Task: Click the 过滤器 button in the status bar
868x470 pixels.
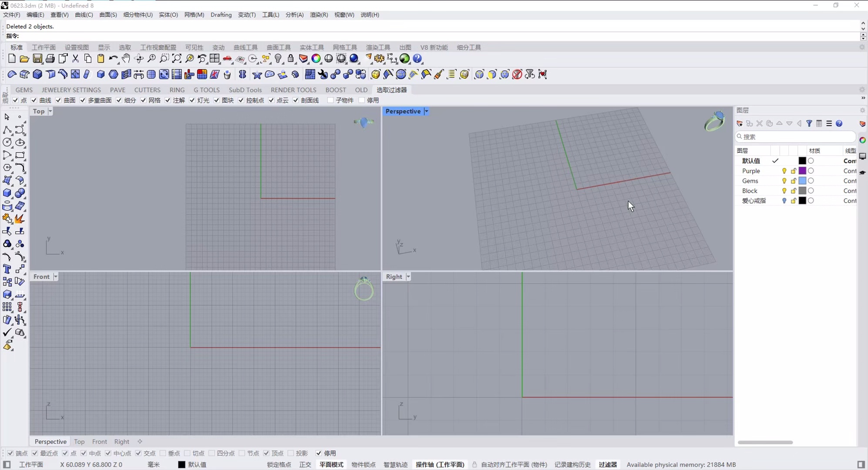Action: pyautogui.click(x=607, y=464)
